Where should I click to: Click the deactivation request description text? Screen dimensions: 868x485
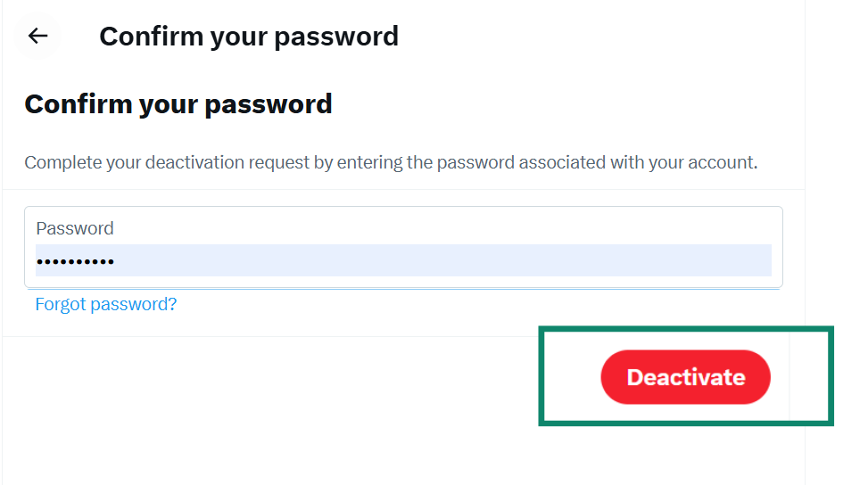(391, 163)
